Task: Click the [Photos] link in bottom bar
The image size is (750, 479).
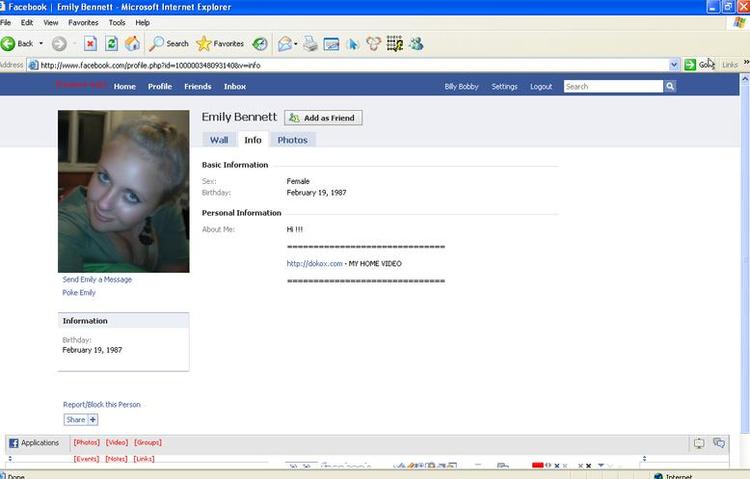Action: [x=87, y=443]
